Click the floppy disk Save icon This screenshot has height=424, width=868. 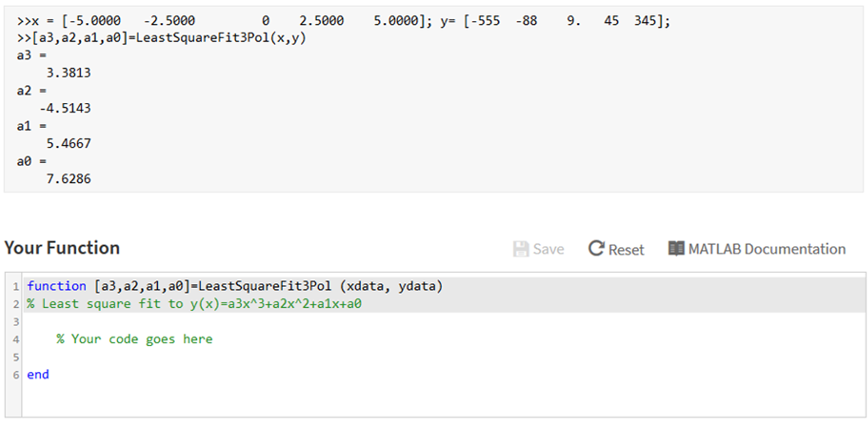519,248
